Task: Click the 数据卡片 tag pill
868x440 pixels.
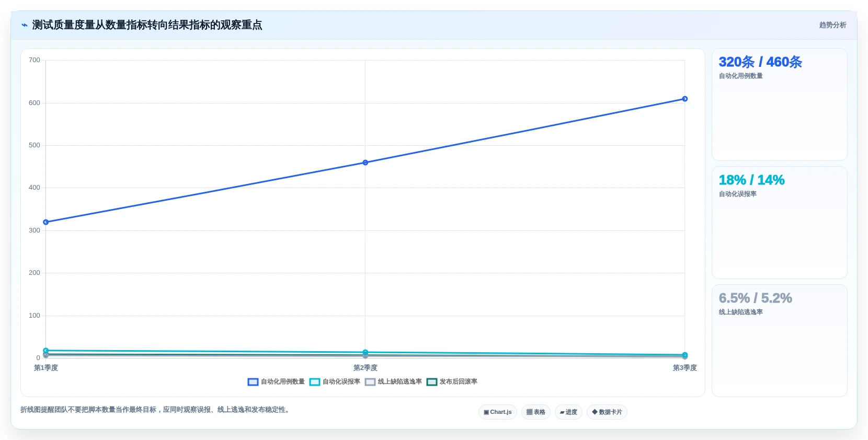Action: [607, 412]
